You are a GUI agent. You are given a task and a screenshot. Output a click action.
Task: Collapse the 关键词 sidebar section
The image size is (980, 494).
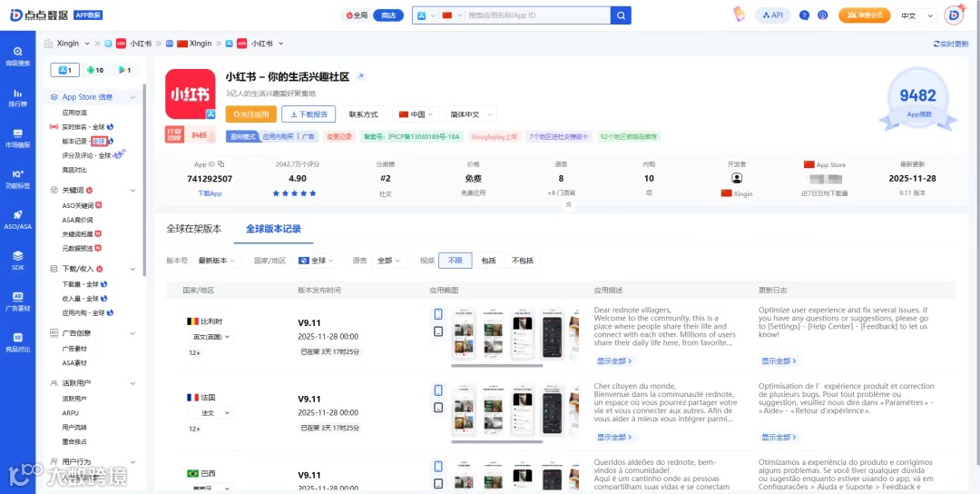click(132, 190)
